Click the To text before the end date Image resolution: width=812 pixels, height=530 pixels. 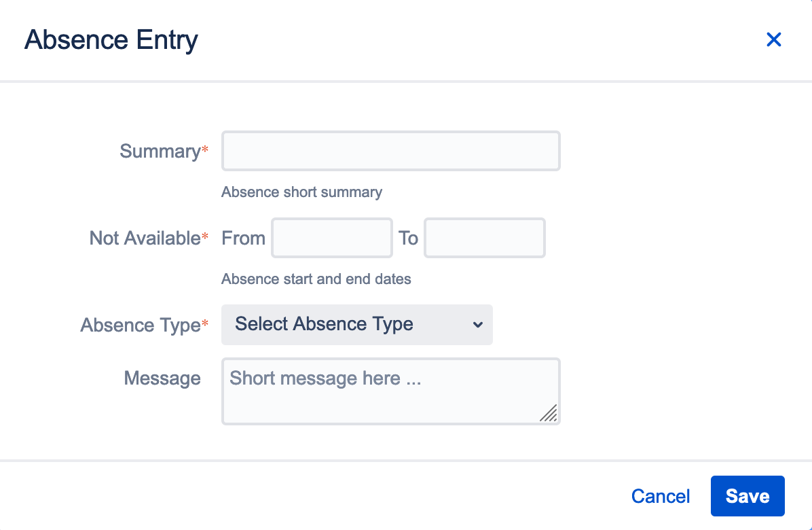pyautogui.click(x=408, y=238)
